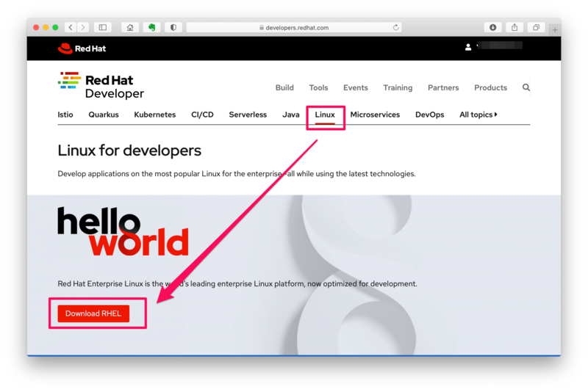Reload the page with the refresh icon
Viewport: 588px width, 392px height.
(395, 27)
